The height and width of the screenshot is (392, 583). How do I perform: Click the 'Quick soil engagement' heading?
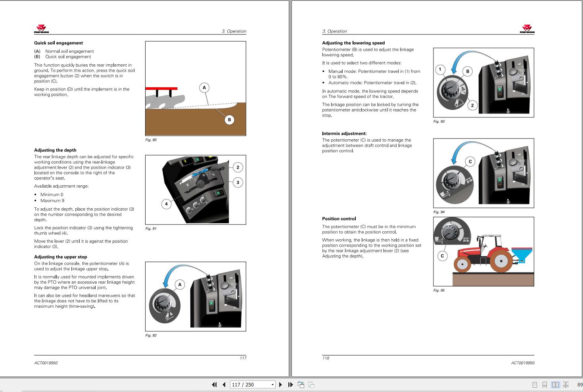pos(58,43)
